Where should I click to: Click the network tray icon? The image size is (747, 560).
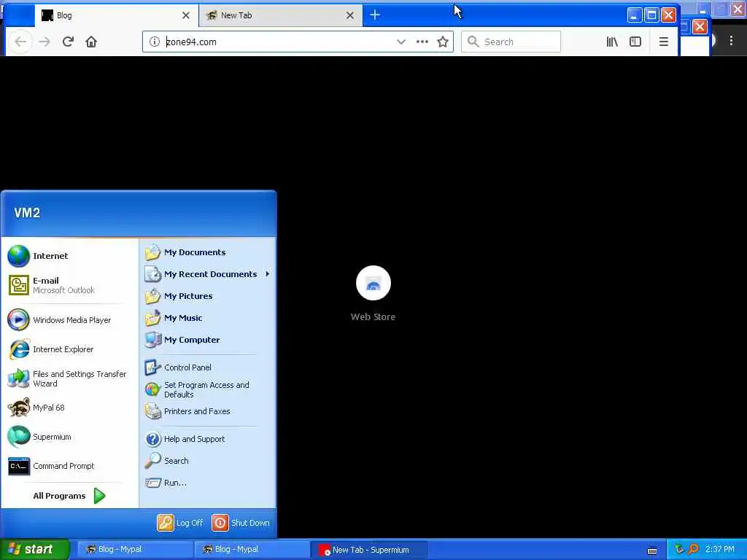679,549
